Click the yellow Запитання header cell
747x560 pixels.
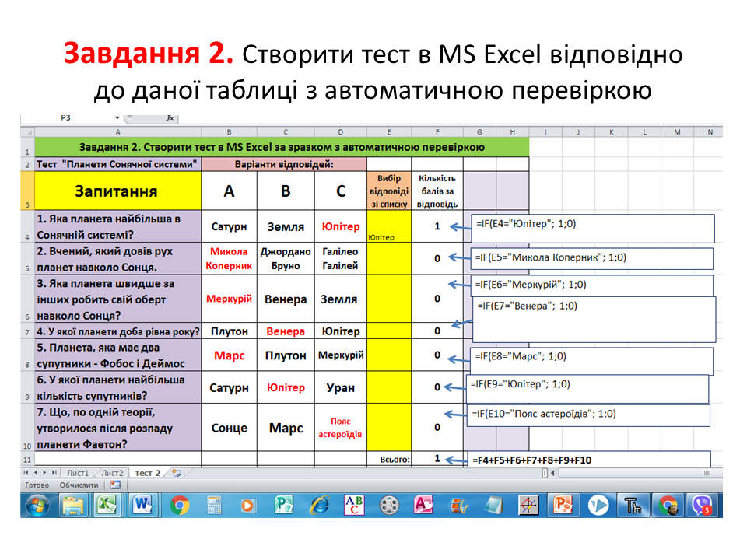click(x=117, y=191)
